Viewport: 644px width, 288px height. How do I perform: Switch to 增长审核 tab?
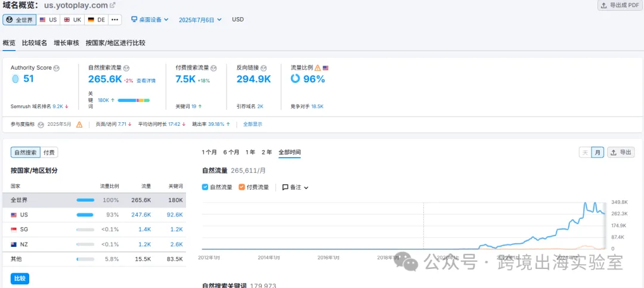click(x=66, y=43)
